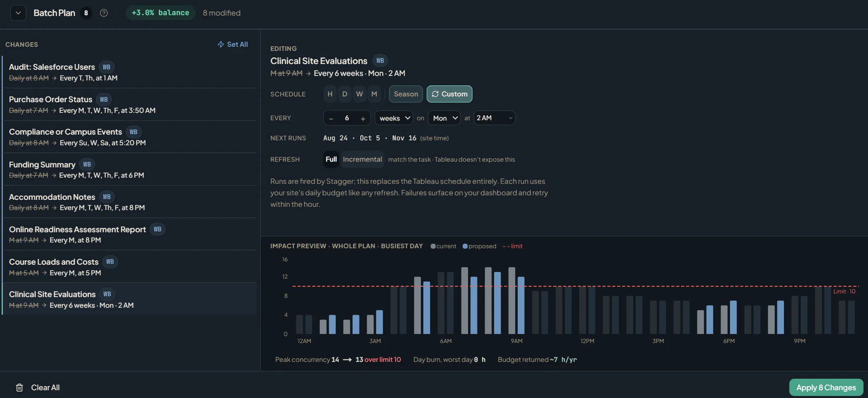868x398 pixels.
Task: Click the interval value 6 field
Action: pos(347,118)
